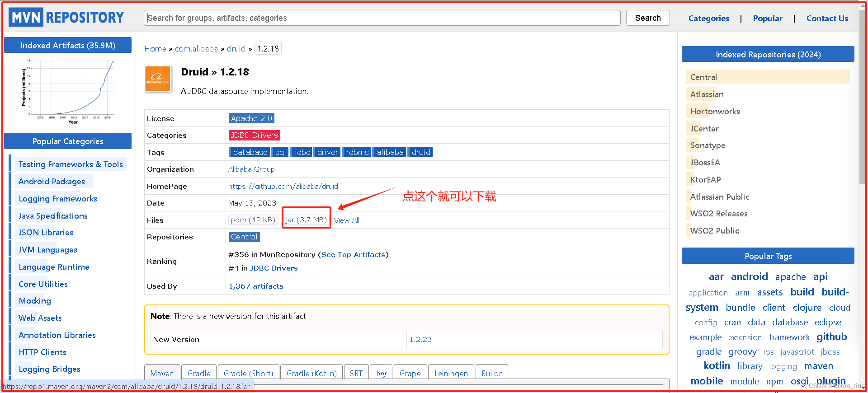
Task: Switch to the Gradle (Kotlin) tab
Action: [311, 373]
